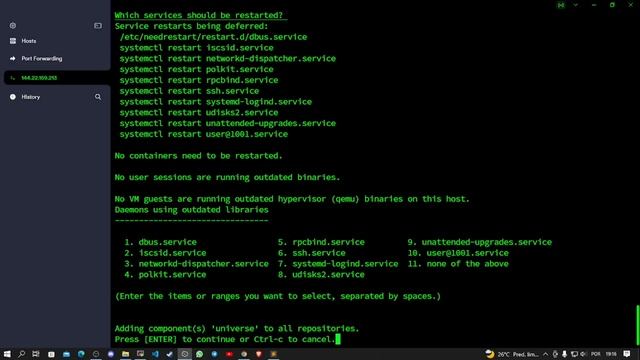Click '/etc/needrestart/restart.d/dbus.service' line
Image resolution: width=640 pixels, height=360 pixels.
pos(213,37)
